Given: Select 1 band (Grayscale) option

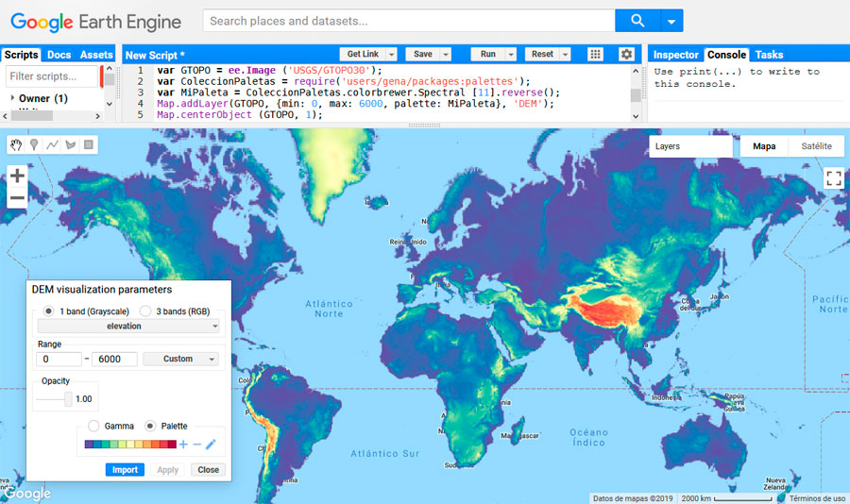Looking at the screenshot, I should [49, 311].
